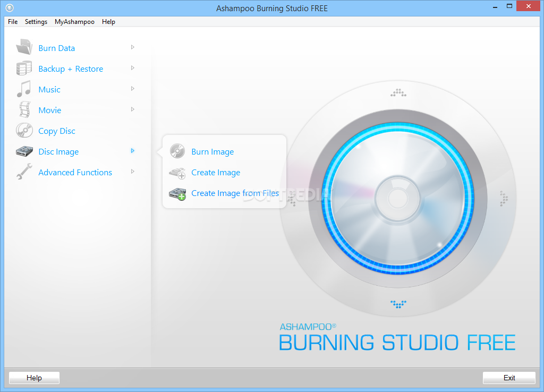The height and width of the screenshot is (392, 544).
Task: Click the Disc Image label
Action: [x=58, y=152]
